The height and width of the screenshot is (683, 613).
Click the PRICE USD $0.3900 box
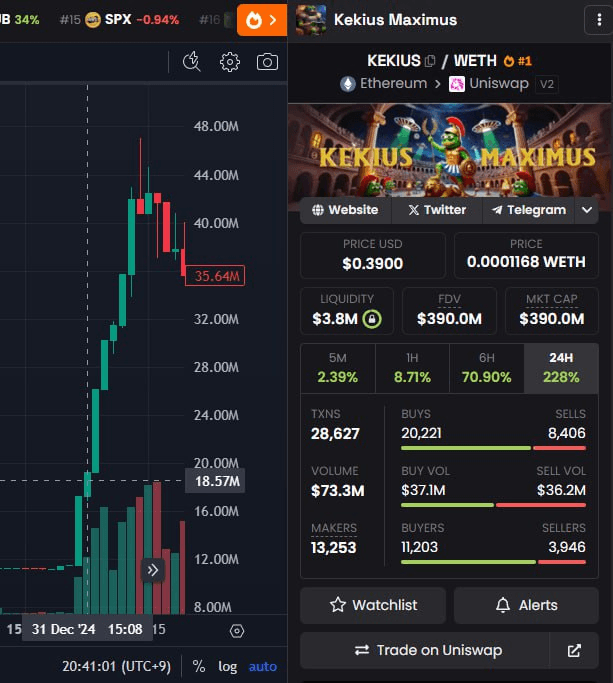[x=373, y=255]
